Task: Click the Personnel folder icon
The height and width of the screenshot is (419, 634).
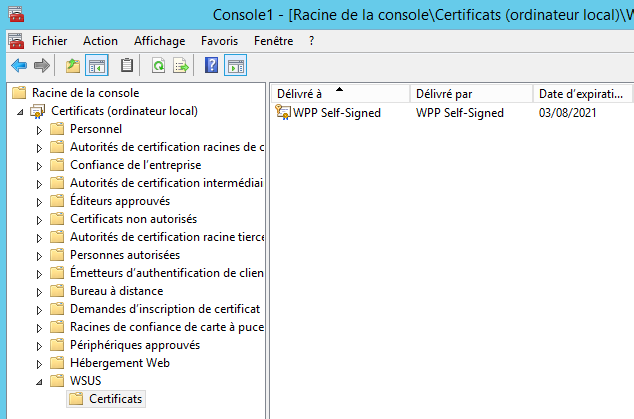Action: coord(57,129)
